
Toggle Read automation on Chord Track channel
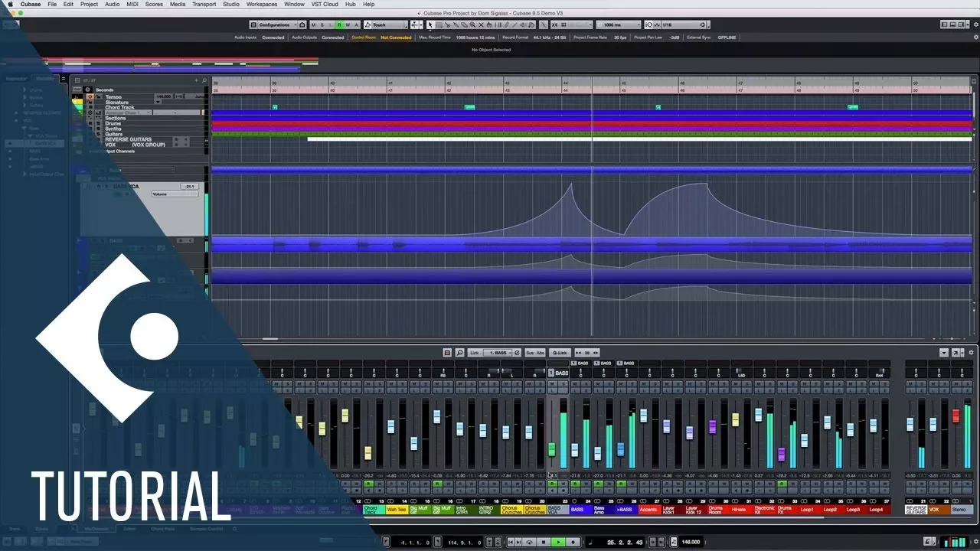[x=369, y=484]
